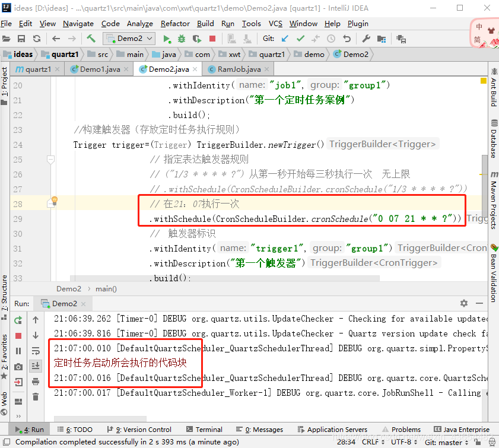Toggle the Project tool window sidebar
This screenshot has width=499, height=448.
point(5,85)
